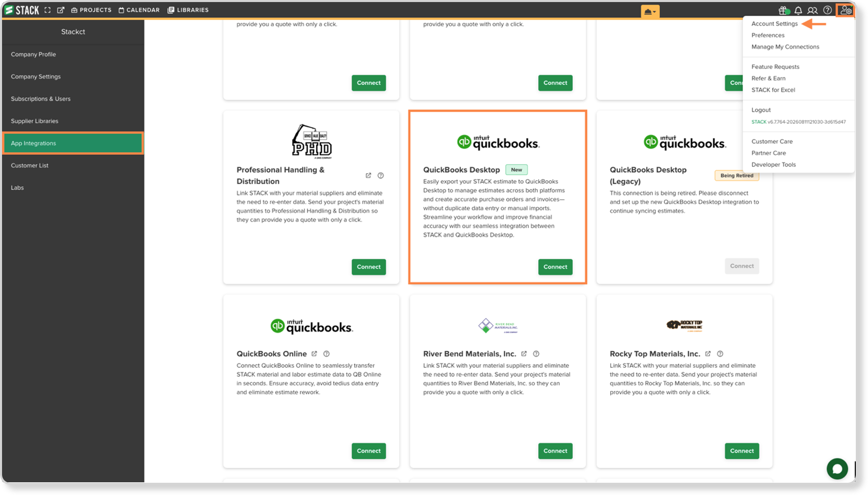The width and height of the screenshot is (868, 495).
Task: Open Refer & Earn
Action: tap(768, 78)
